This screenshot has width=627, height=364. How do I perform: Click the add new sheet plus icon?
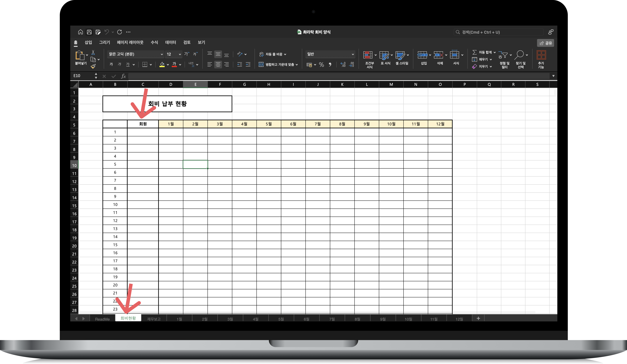(x=478, y=318)
